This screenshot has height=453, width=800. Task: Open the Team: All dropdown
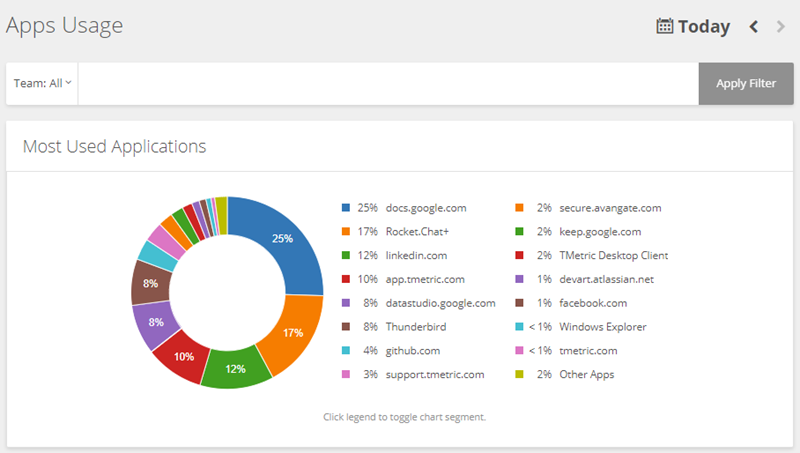(x=42, y=84)
